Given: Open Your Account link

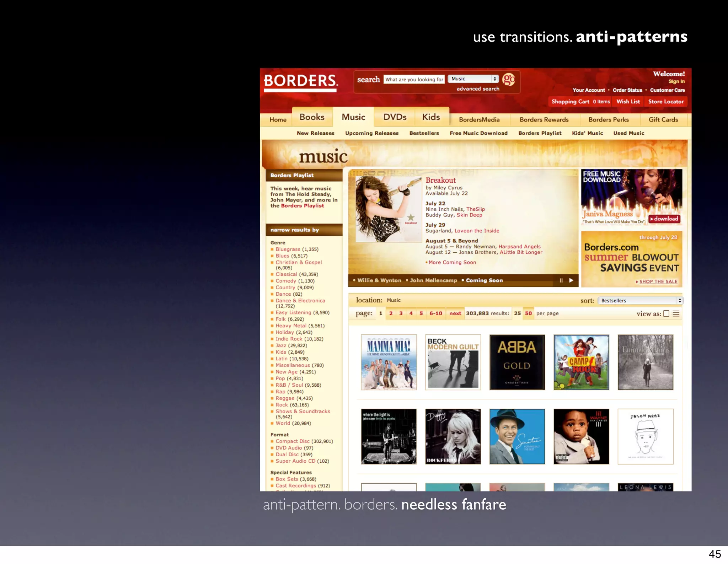Looking at the screenshot, I should click(x=589, y=90).
